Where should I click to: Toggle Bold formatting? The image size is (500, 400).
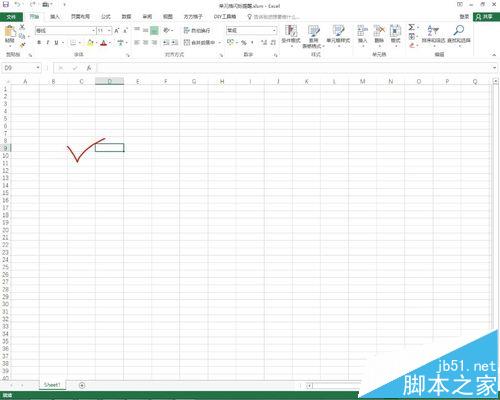(39, 43)
